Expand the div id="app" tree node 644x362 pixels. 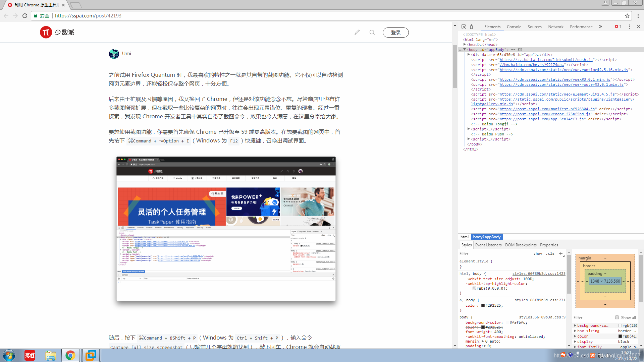[x=469, y=55]
